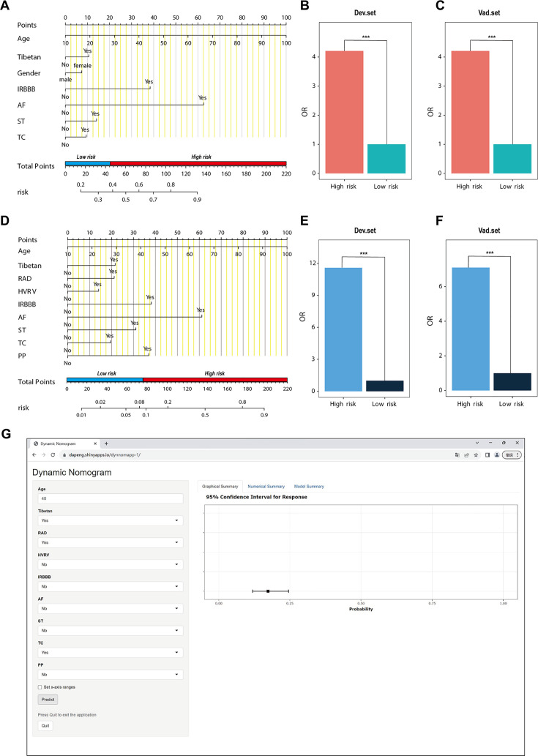Reload the Dynamic Nomogram page
Viewport: 538px width, 756px height.
[53, 454]
